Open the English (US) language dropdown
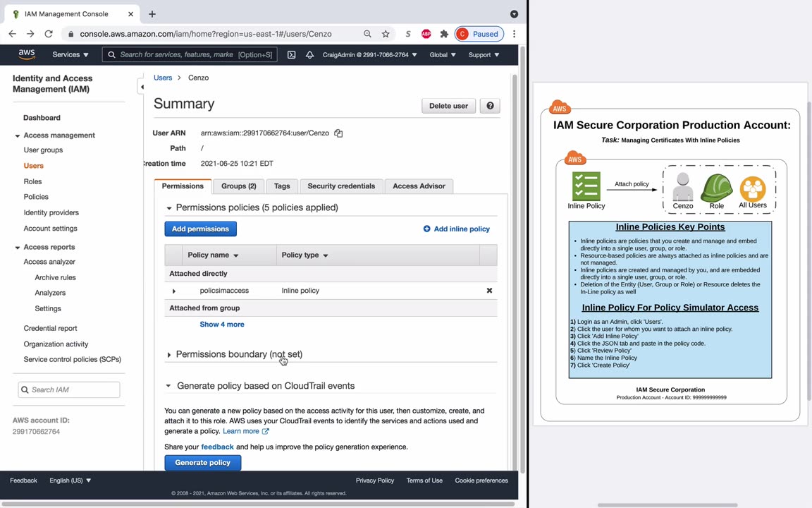This screenshot has width=812, height=508. click(x=70, y=480)
